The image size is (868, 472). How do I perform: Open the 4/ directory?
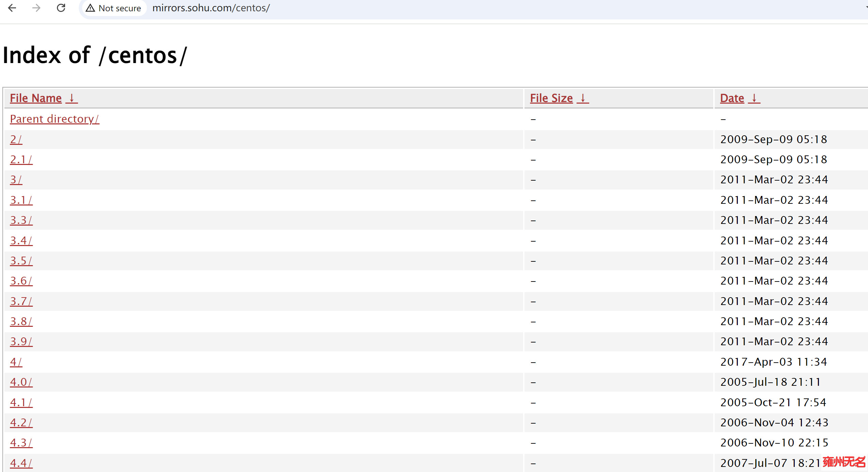16,362
